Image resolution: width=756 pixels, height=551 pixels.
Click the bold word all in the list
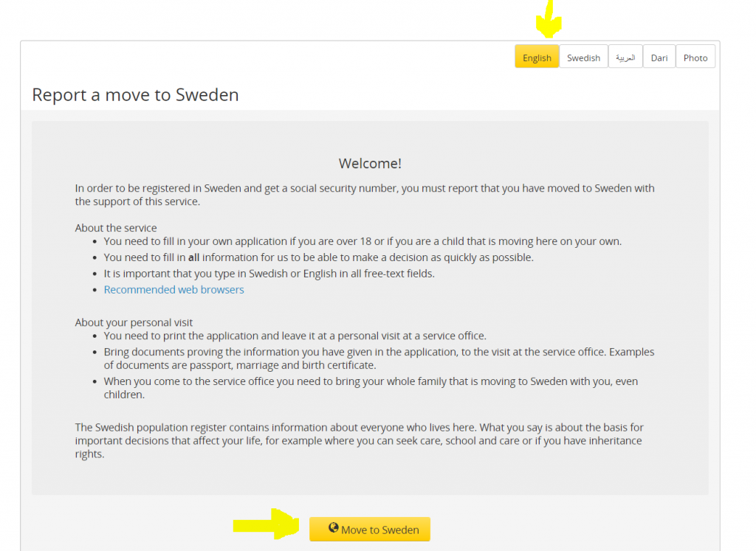pyautogui.click(x=194, y=257)
